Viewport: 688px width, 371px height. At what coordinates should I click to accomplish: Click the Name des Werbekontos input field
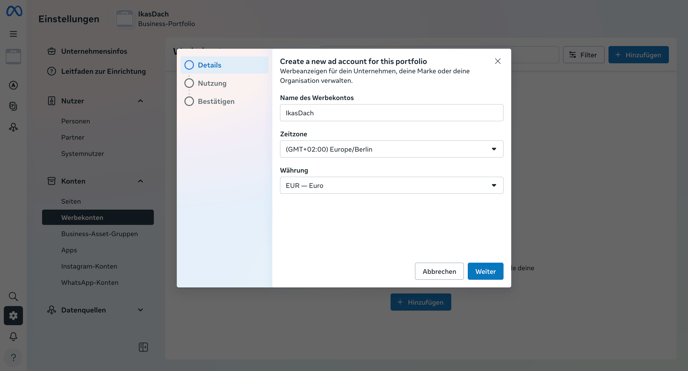click(391, 113)
